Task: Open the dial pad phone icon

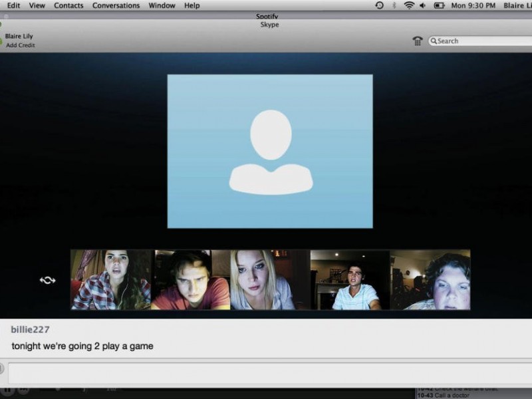Action: click(x=418, y=41)
